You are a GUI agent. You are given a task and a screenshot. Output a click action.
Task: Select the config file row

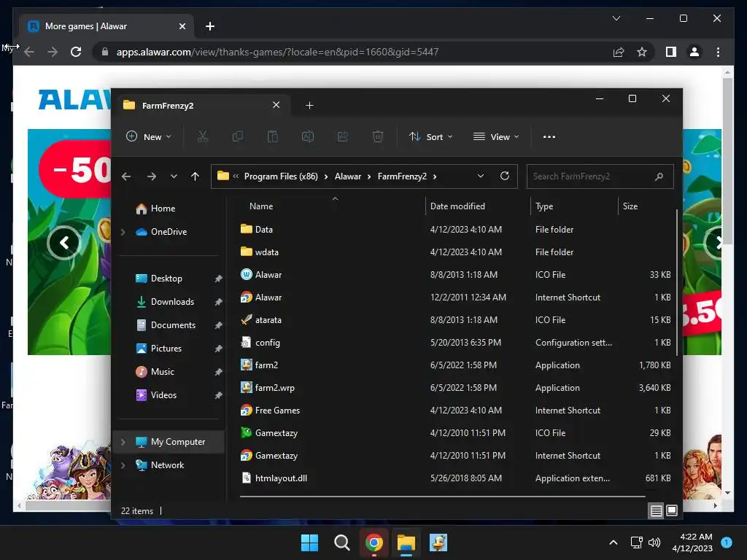tap(456, 343)
